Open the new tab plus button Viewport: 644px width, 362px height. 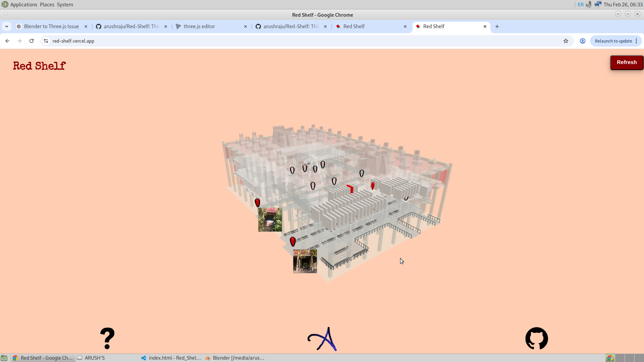(497, 26)
